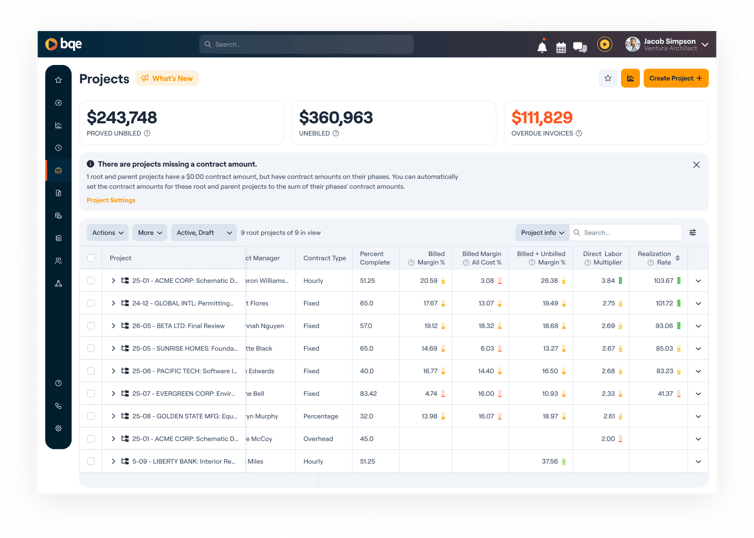The height and width of the screenshot is (538, 754).
Task: Open the dashboard gauge icon in sidebar
Action: [x=58, y=102]
